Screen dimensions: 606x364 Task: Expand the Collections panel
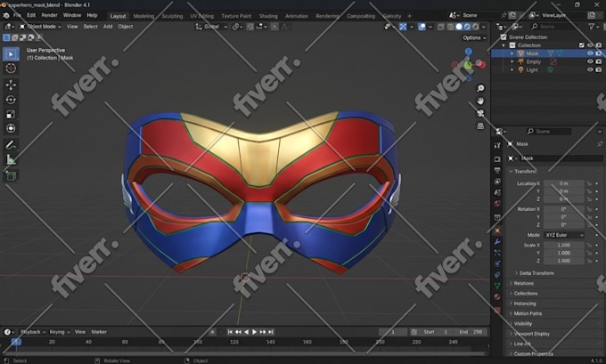[x=523, y=294]
